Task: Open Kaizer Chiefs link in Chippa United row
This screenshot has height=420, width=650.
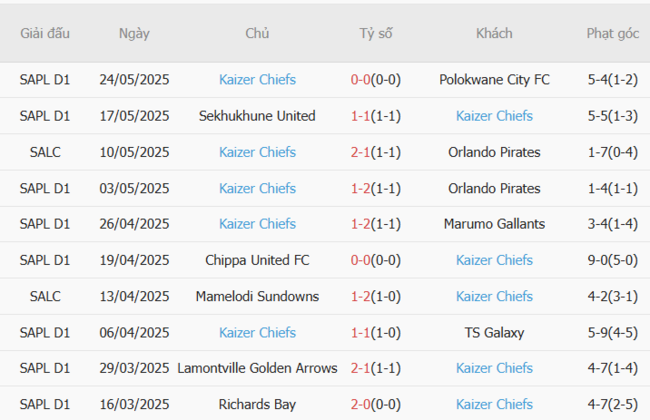Action: (x=494, y=260)
